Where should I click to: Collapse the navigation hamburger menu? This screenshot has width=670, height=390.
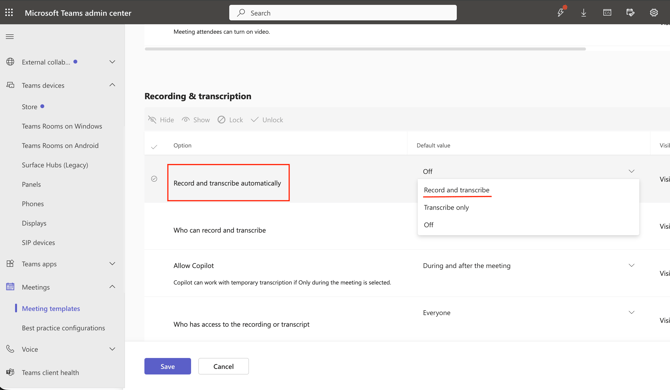coord(10,37)
